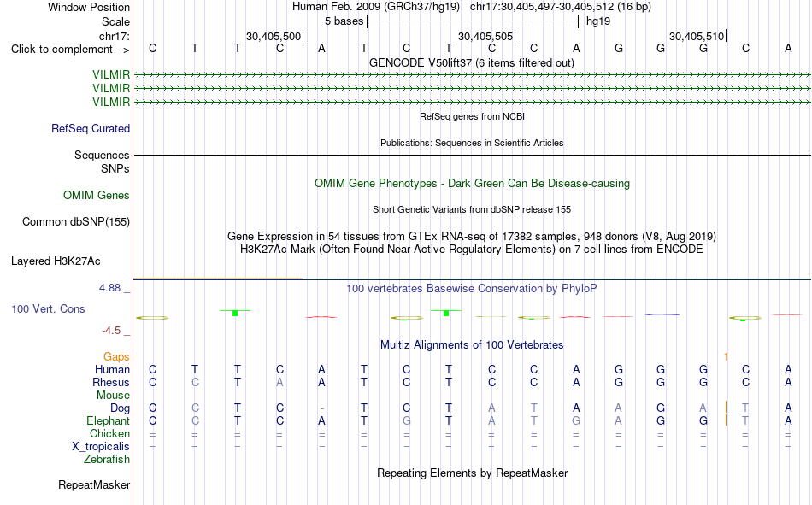Click the blue bar in PhyloP conservation track
Screen dimensions: 812x505
click(662, 314)
